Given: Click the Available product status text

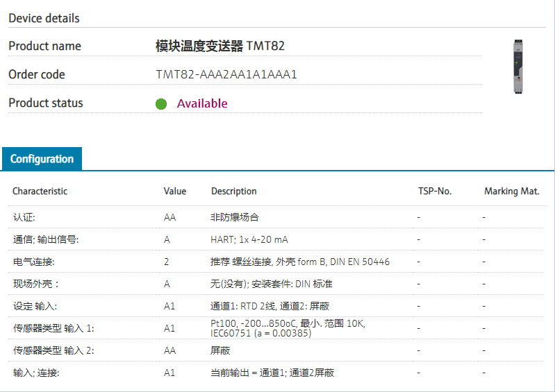Looking at the screenshot, I should click(202, 103).
